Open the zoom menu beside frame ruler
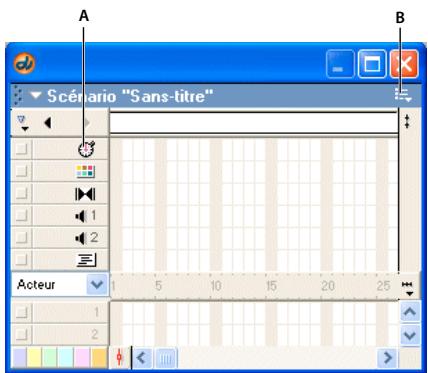Viewport: 428px width, 373px height. click(407, 288)
